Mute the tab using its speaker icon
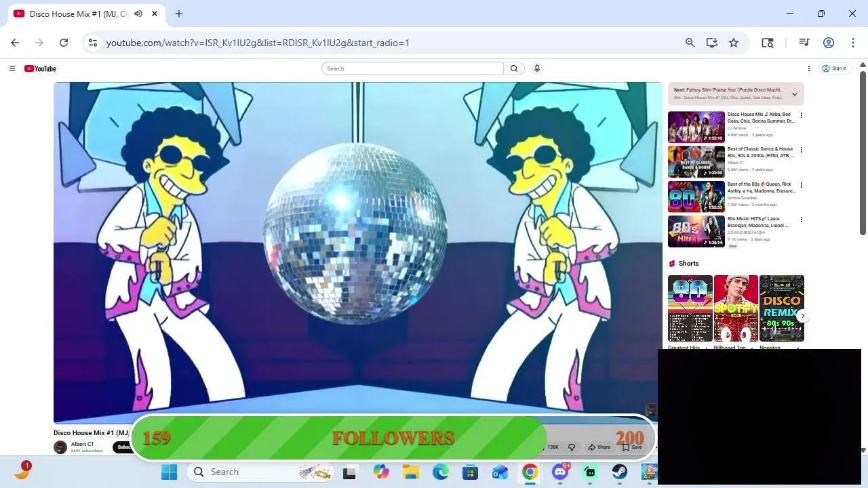 [x=138, y=14]
